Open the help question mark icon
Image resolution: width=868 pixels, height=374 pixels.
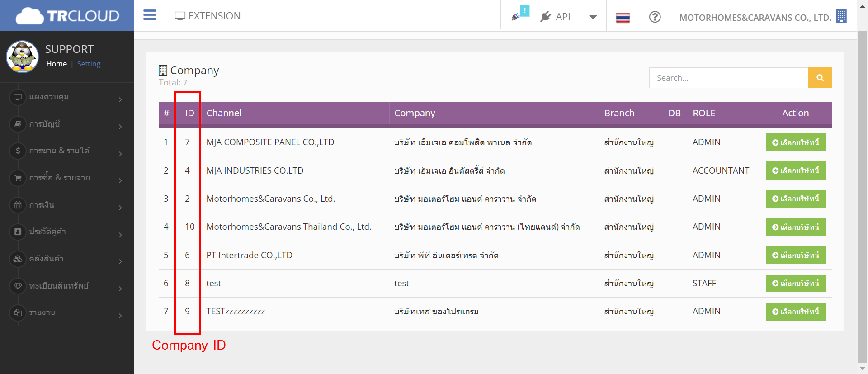coord(655,17)
